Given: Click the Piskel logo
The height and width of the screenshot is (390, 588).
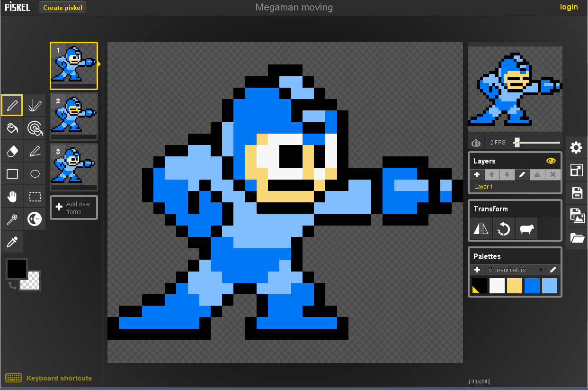Looking at the screenshot, I should [x=18, y=7].
